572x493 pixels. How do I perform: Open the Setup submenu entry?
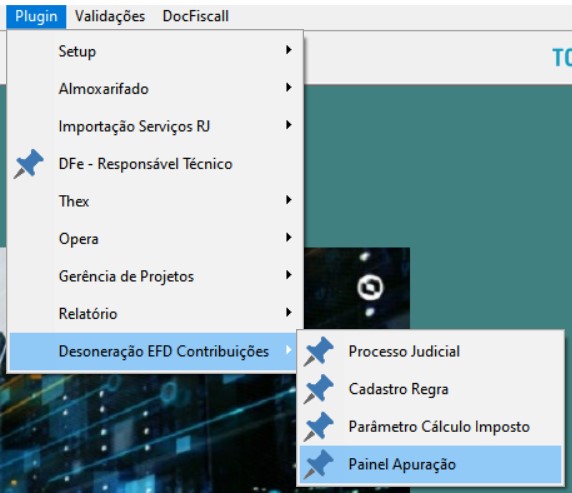point(155,51)
